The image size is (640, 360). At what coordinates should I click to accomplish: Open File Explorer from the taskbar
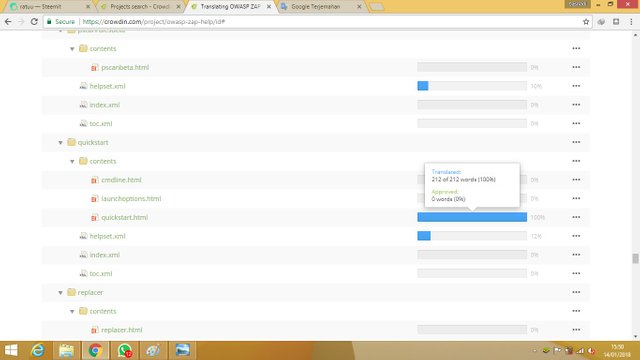pyautogui.click(x=66, y=350)
